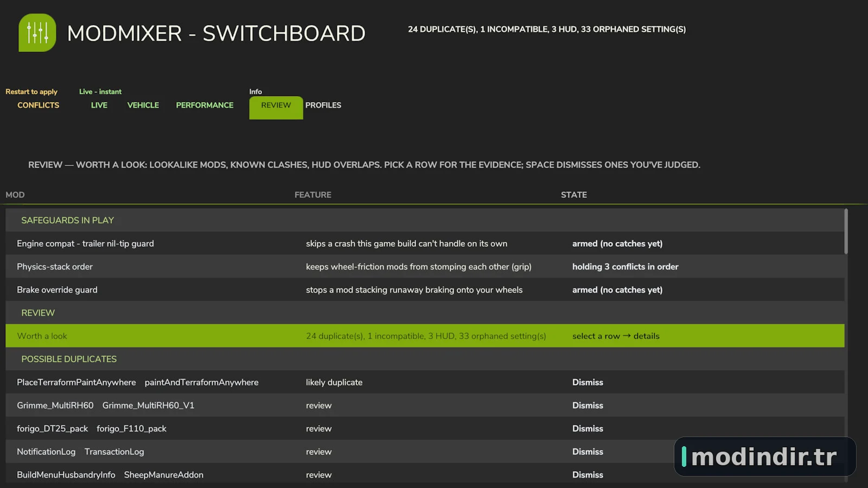Click 'holding 3 conflicts in order' state
This screenshot has height=488, width=868.
pyautogui.click(x=625, y=267)
